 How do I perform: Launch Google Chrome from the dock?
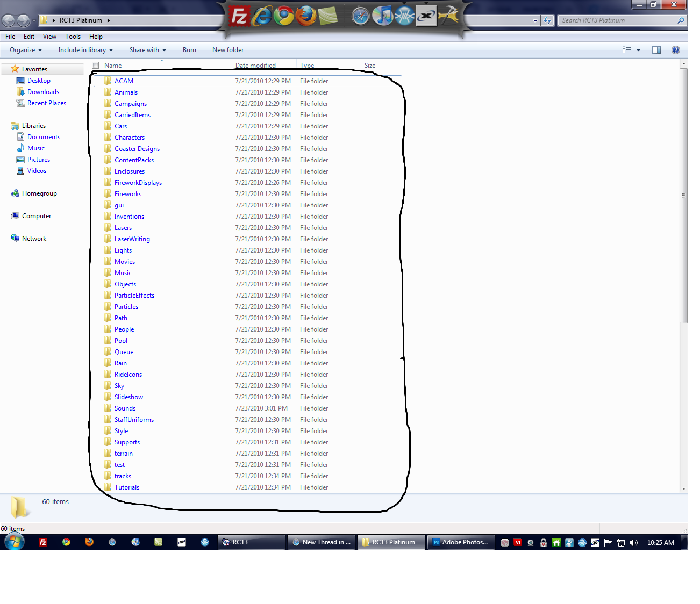[x=283, y=16]
